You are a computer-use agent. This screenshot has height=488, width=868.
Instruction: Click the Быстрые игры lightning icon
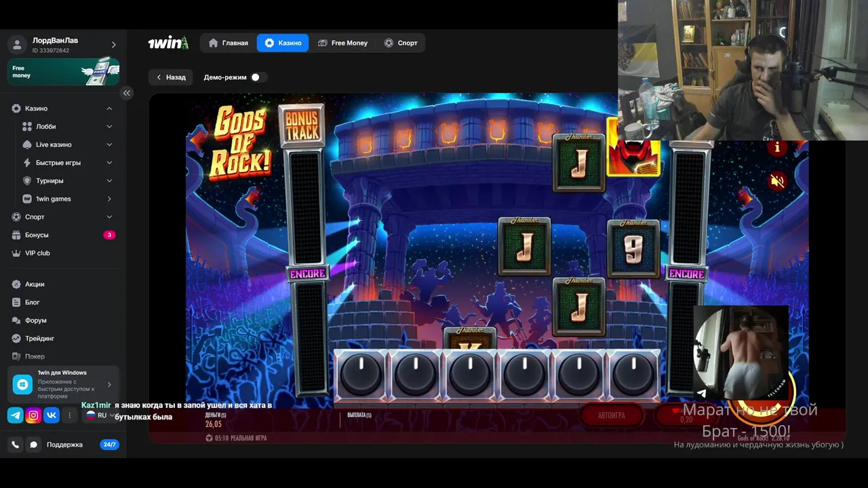click(x=28, y=163)
